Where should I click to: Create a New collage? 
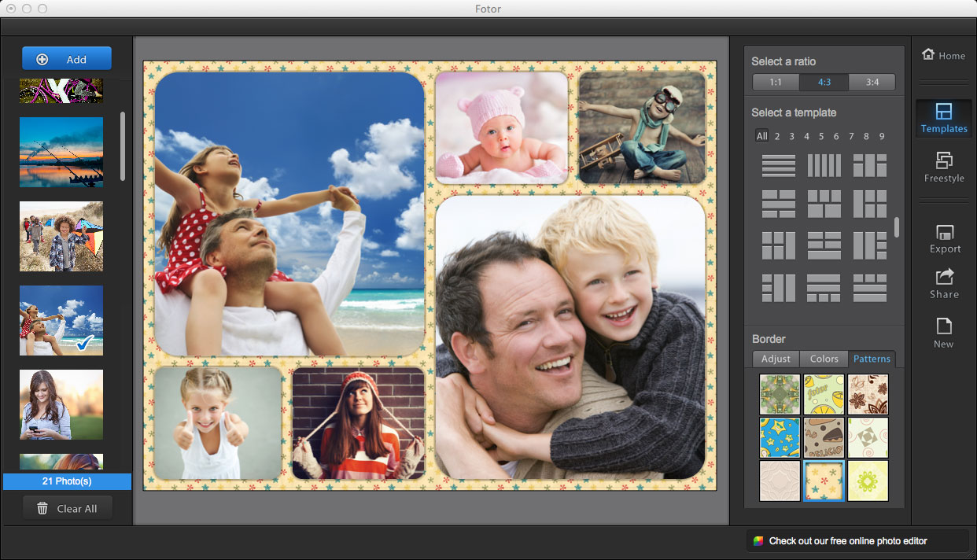coord(944,333)
